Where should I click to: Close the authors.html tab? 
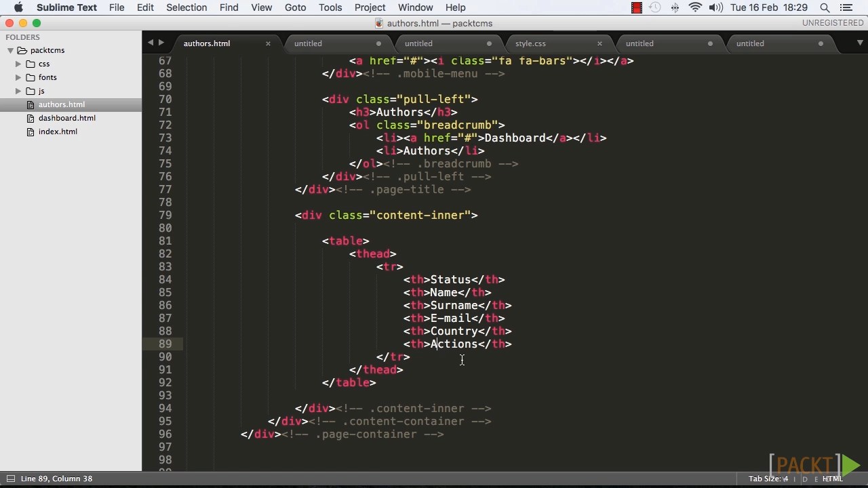(268, 43)
